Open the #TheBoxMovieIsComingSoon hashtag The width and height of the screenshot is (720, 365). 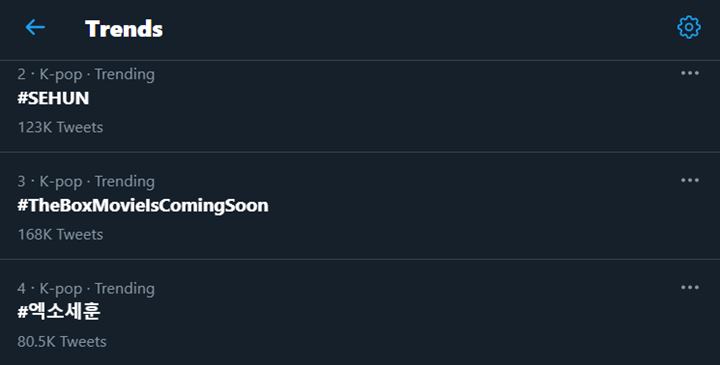click(x=143, y=205)
